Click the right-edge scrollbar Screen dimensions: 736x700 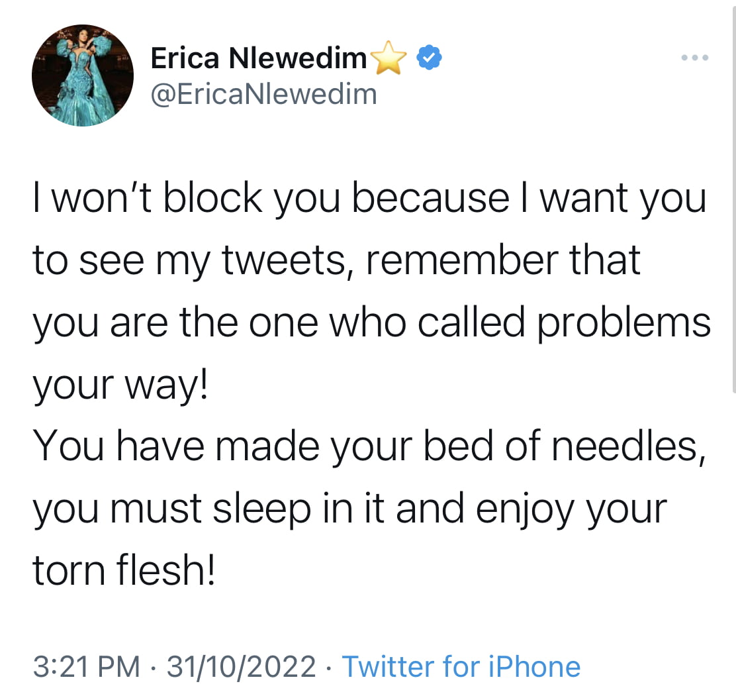tap(733, 197)
